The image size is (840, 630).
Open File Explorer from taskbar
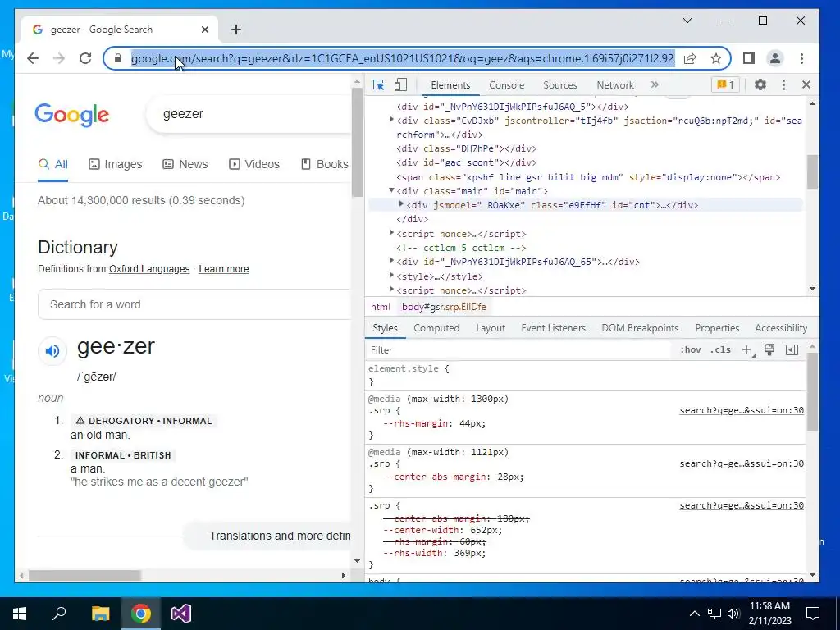100,614
